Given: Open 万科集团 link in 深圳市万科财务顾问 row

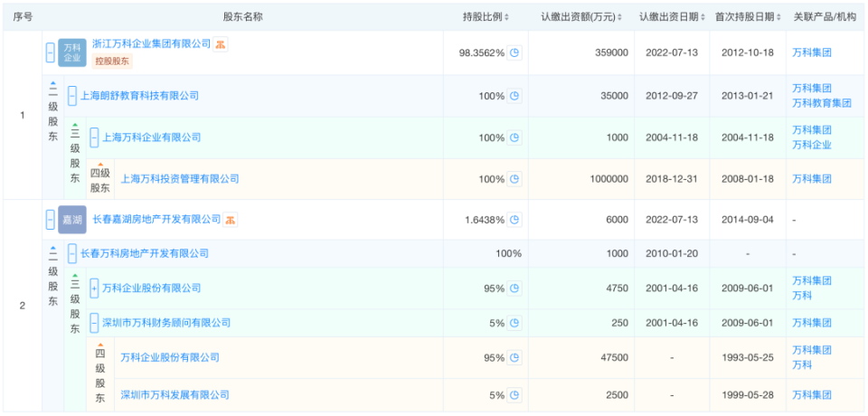Looking at the screenshot, I should tap(812, 323).
